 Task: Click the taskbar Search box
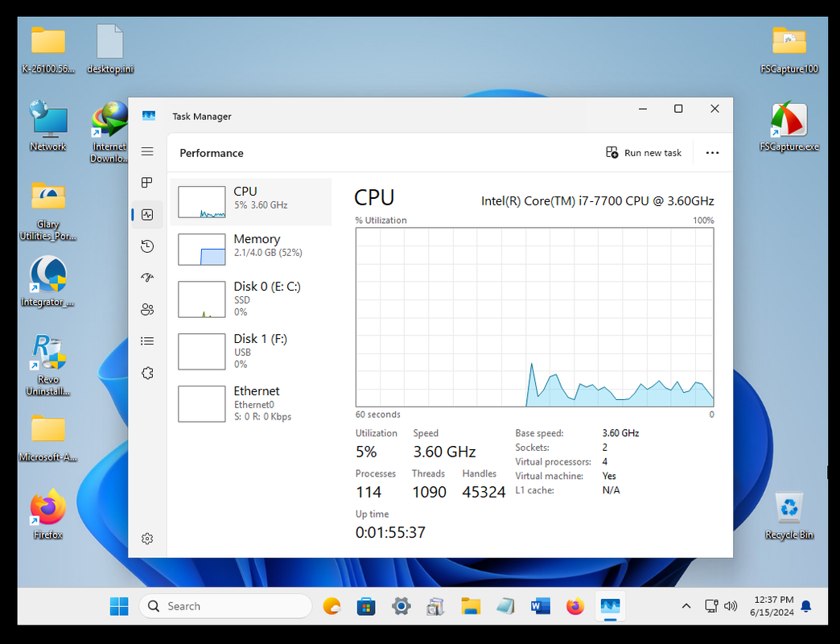point(225,606)
